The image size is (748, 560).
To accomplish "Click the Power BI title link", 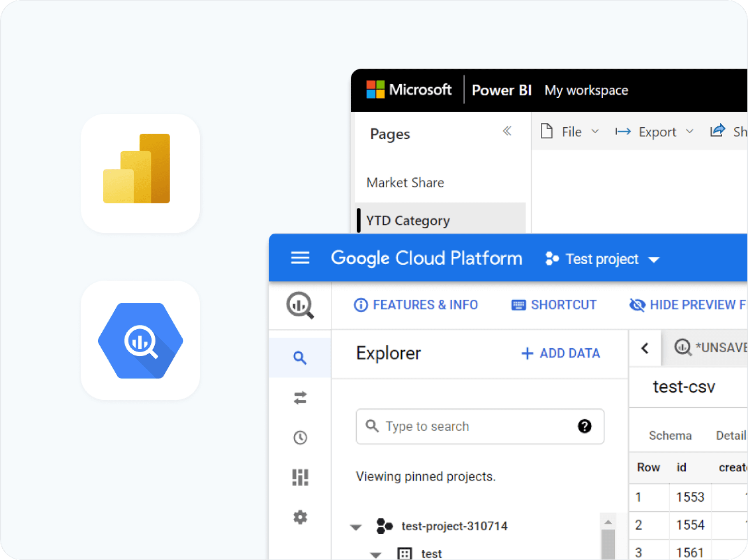I will [x=501, y=90].
